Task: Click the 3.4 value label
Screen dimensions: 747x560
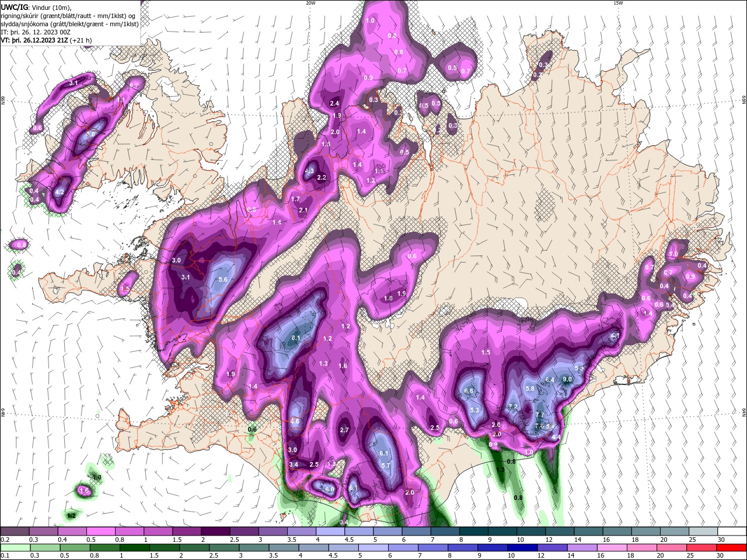Action: click(294, 464)
